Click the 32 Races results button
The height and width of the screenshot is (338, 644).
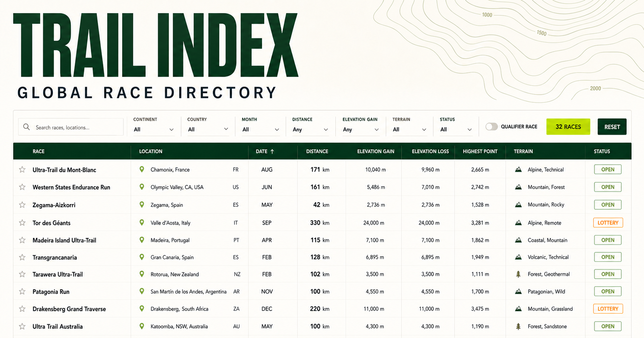pos(568,127)
